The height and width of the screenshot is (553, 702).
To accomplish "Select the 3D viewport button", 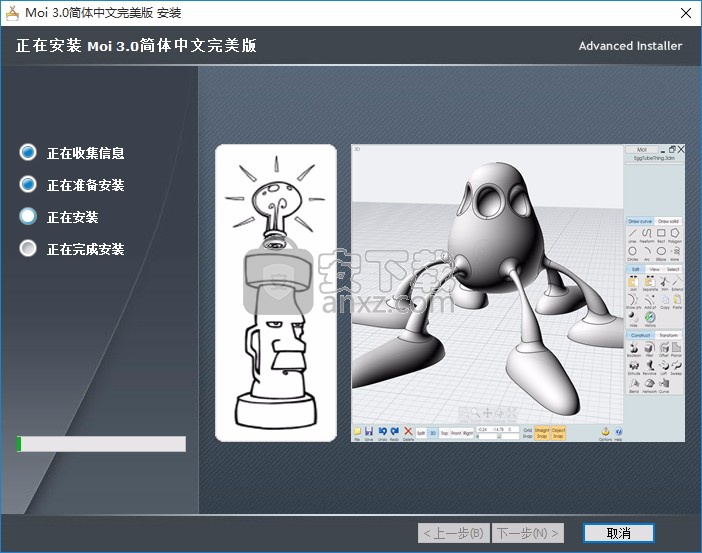I will tap(433, 433).
